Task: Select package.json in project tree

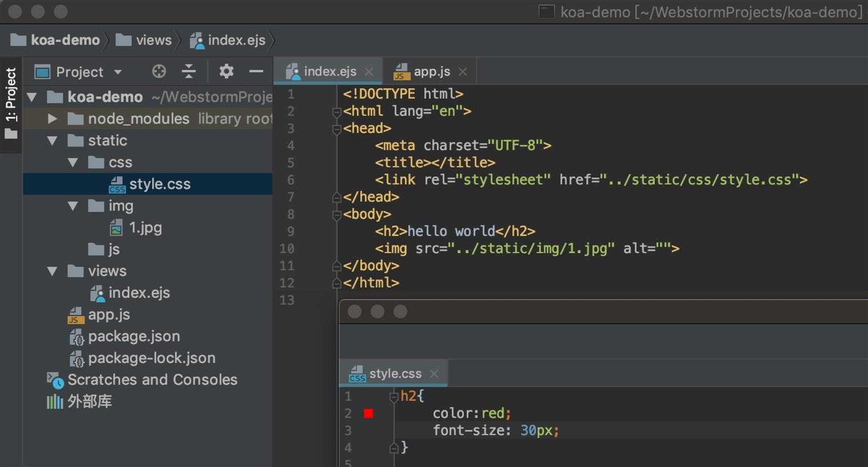Action: 134,337
